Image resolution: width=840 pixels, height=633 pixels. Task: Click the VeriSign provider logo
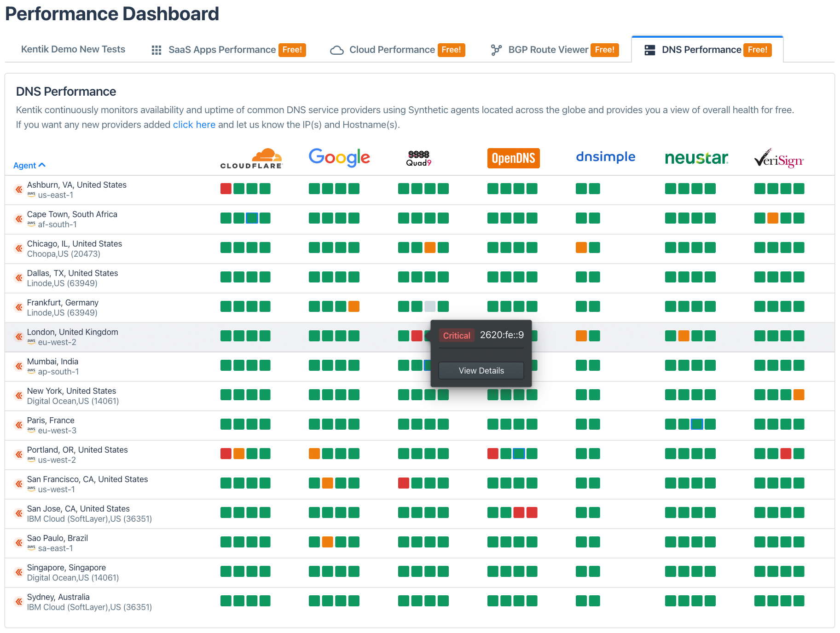click(x=778, y=158)
